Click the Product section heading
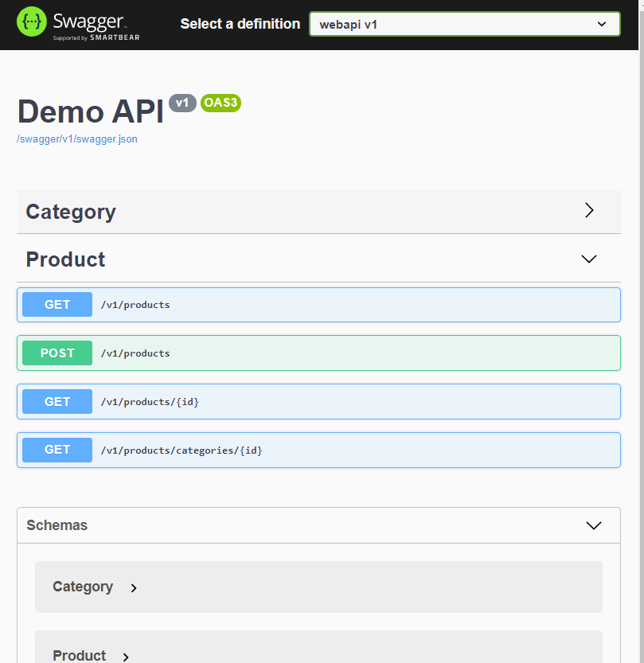The width and height of the screenshot is (644, 663). pyautogui.click(x=65, y=259)
